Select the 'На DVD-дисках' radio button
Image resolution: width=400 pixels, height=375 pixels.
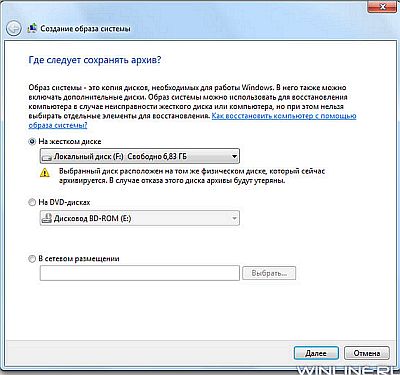(32, 202)
